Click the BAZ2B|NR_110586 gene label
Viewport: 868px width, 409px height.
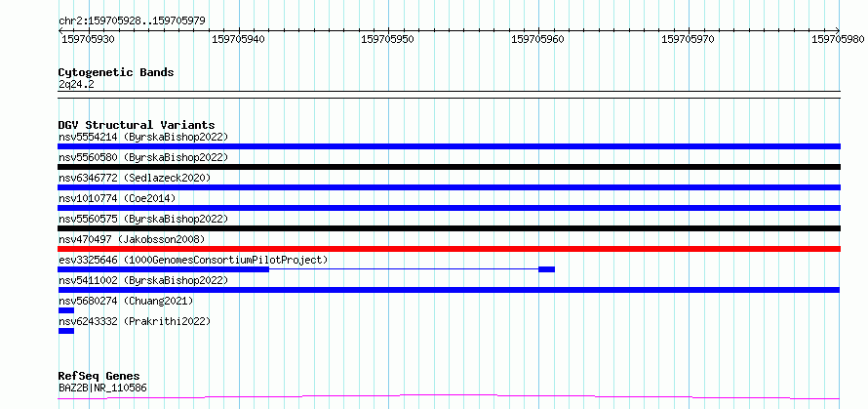pos(102,388)
